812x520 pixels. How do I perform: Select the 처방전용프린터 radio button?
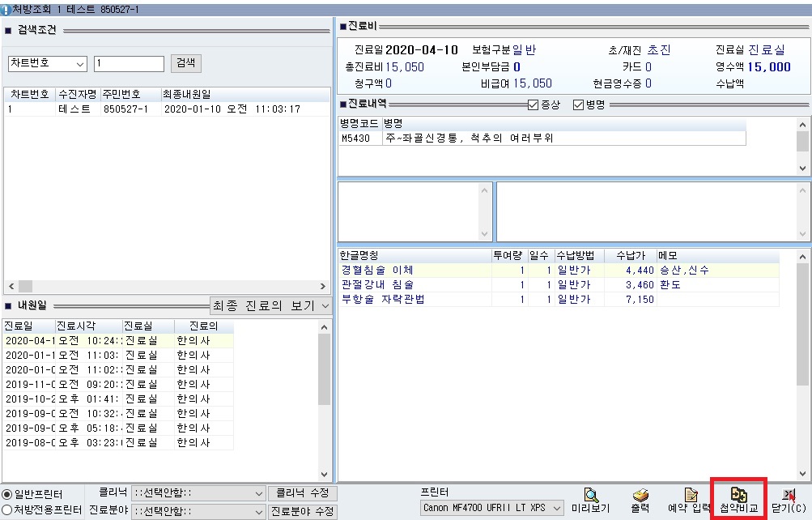click(6, 510)
